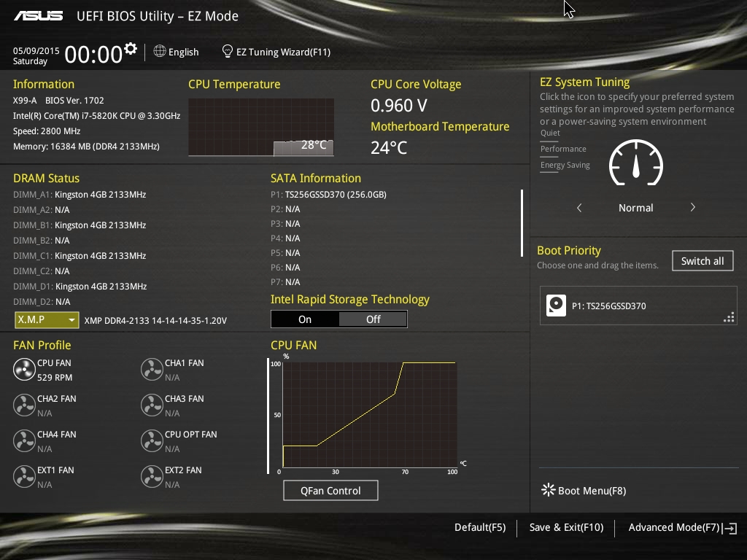Viewport: 747px width, 560px height.
Task: Click the SATA P2: N/A entry
Action: click(285, 209)
